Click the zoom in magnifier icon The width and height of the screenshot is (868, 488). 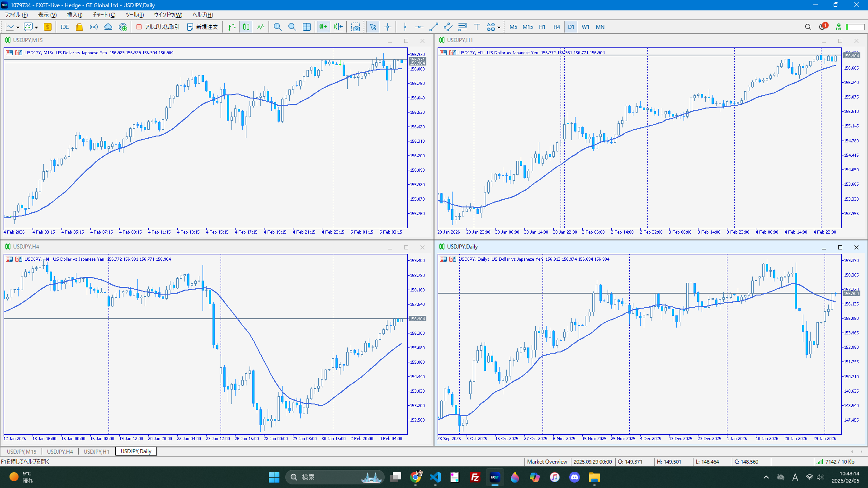coord(278,27)
